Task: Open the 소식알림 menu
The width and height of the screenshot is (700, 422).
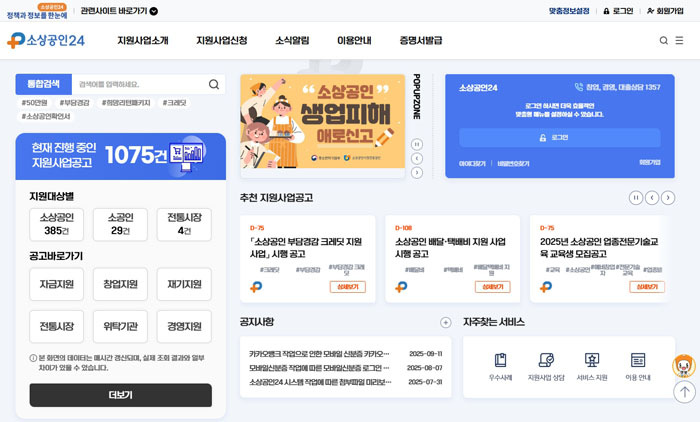Action: [x=292, y=40]
